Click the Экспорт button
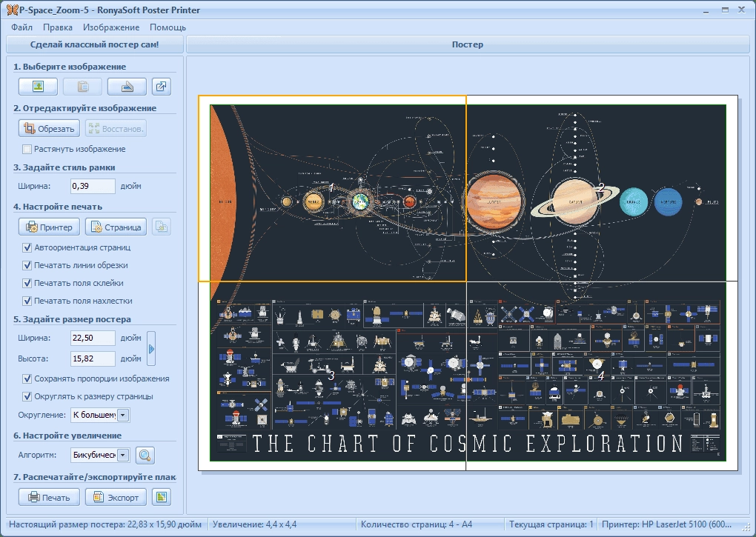 [x=116, y=497]
